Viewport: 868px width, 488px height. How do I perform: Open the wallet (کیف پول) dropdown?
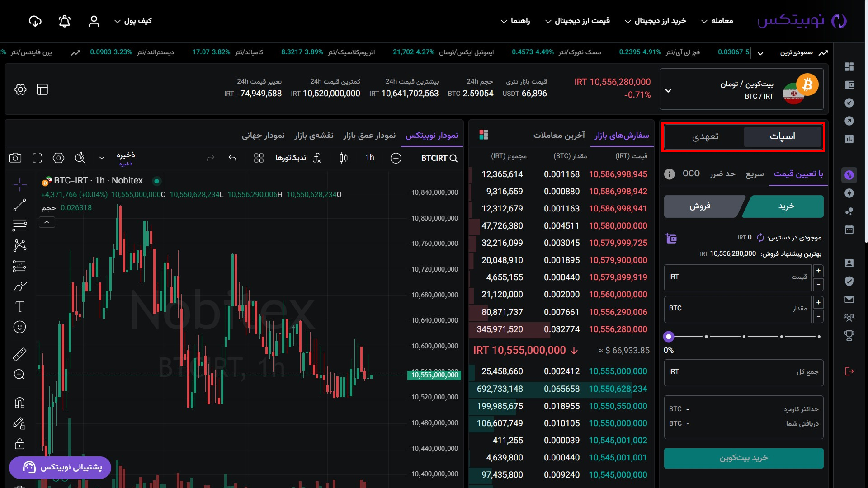pos(133,21)
